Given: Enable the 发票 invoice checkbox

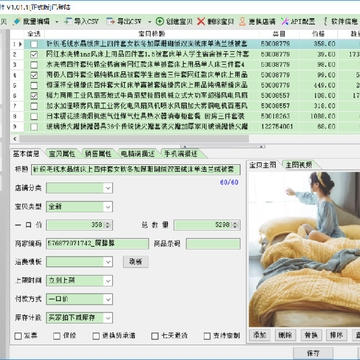Looking at the screenshot, I should point(18,336).
